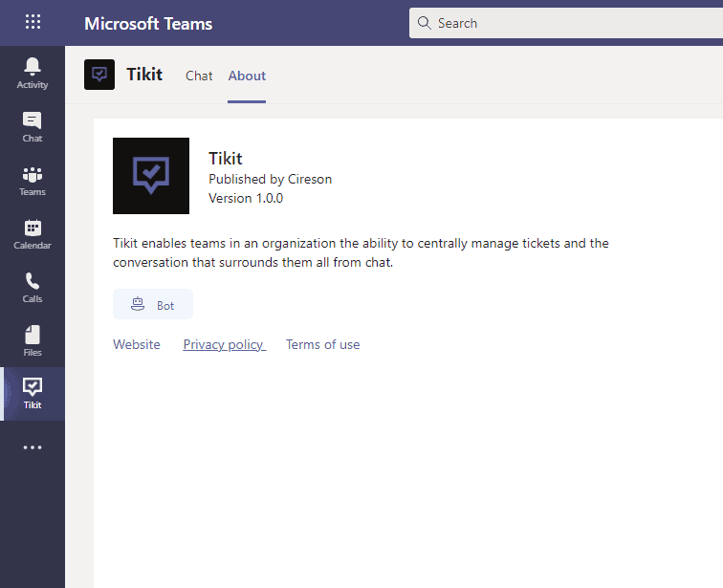Open the app launcher grid icon

click(33, 22)
